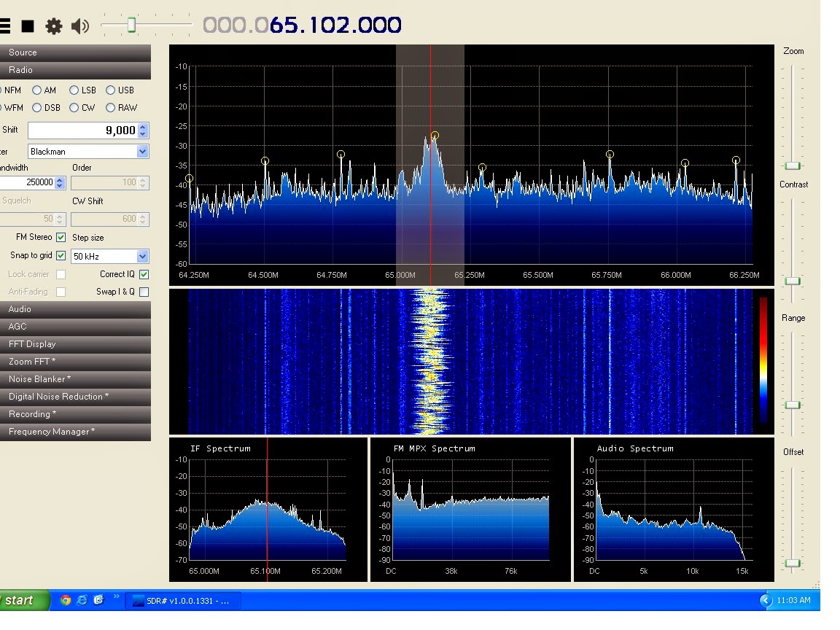Screen dimensions: 840x630
Task: Click the volume slider handle
Action: click(131, 25)
